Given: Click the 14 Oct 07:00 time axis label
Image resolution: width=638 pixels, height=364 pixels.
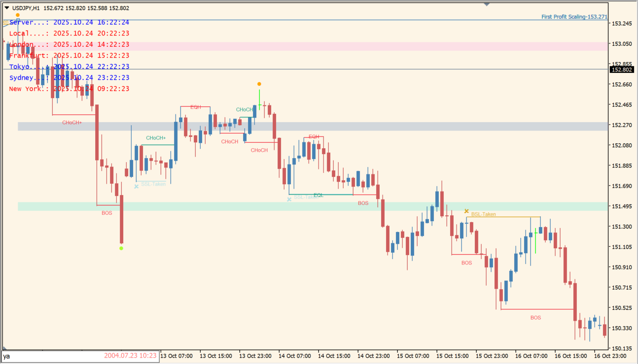Looking at the screenshot, I should click(x=294, y=356).
